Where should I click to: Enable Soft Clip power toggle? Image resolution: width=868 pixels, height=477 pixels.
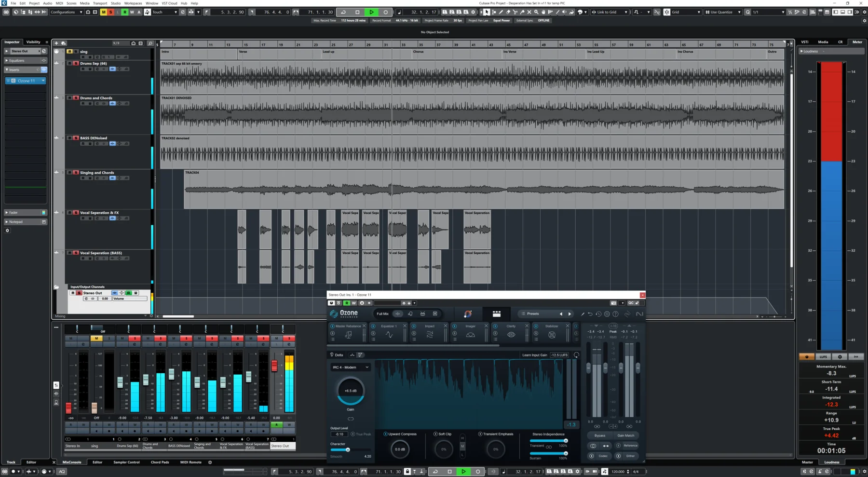[x=435, y=434]
